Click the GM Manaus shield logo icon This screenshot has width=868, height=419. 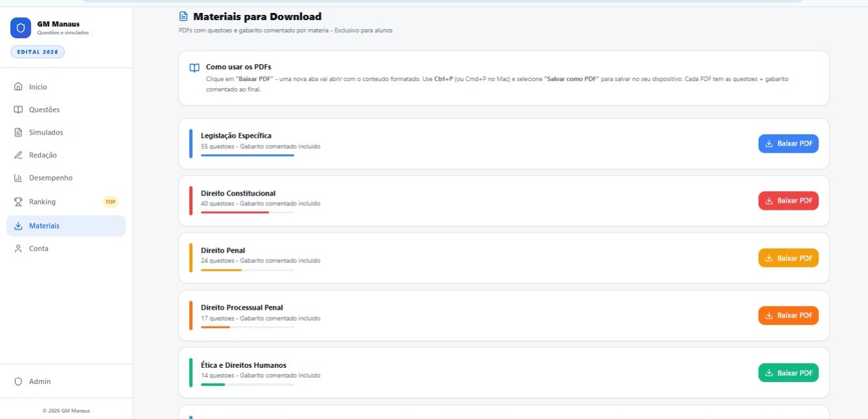click(21, 28)
